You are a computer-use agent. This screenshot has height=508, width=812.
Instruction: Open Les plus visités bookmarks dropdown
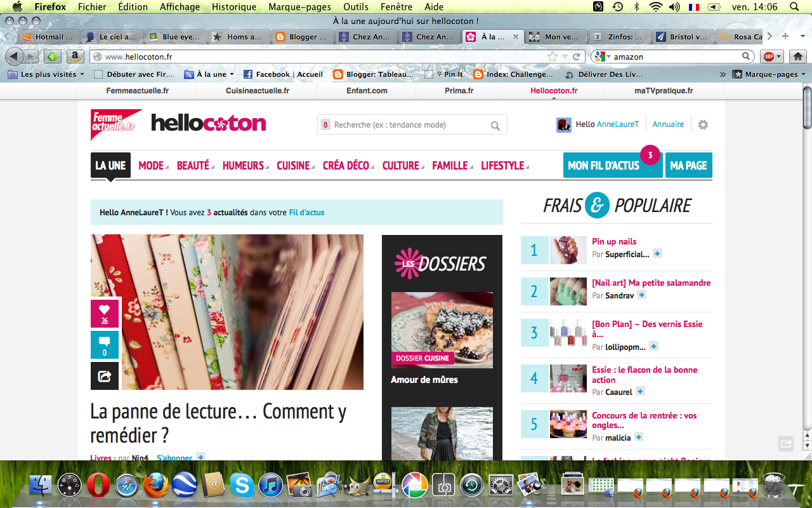(x=46, y=74)
